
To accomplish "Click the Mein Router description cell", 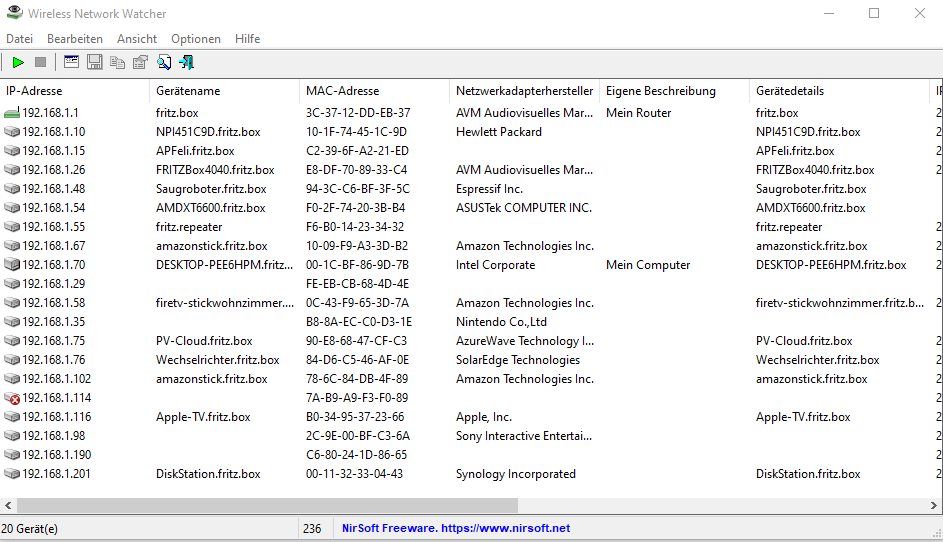I will pos(638,112).
